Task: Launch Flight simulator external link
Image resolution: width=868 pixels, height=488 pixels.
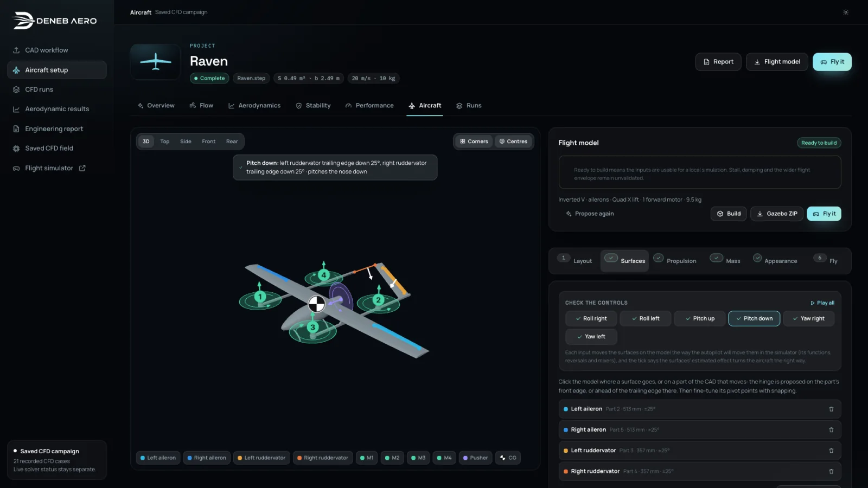Action: [x=57, y=168]
